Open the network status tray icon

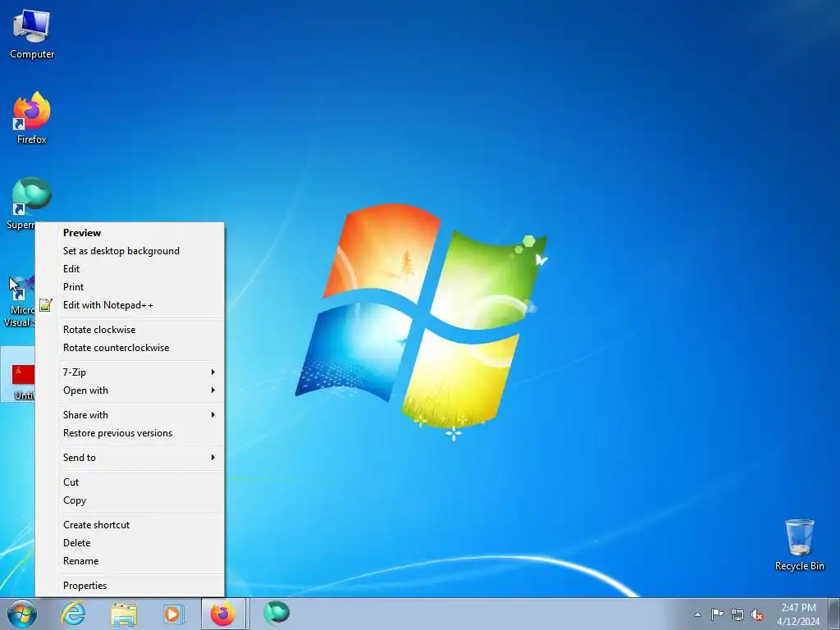click(737, 614)
